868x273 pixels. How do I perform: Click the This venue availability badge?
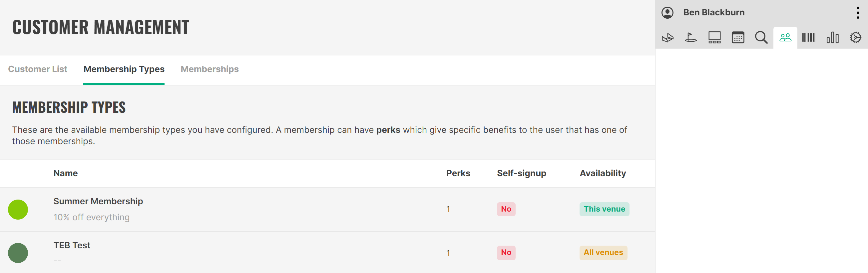(x=604, y=209)
